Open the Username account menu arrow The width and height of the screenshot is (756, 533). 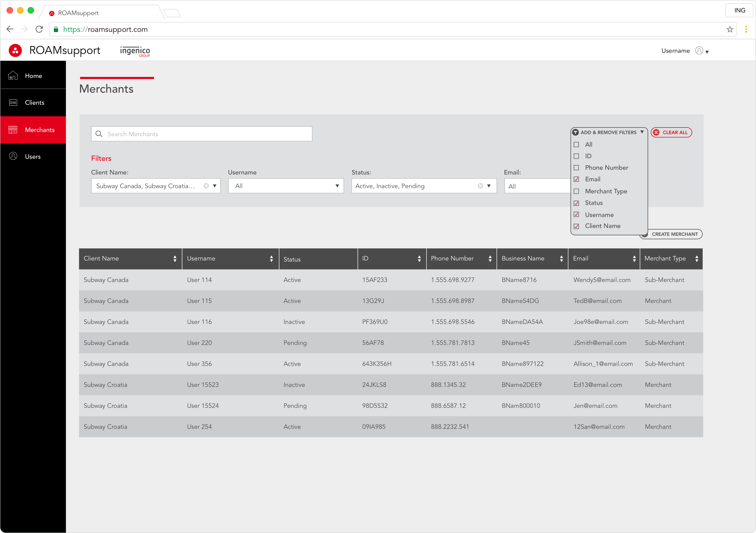[x=707, y=52]
